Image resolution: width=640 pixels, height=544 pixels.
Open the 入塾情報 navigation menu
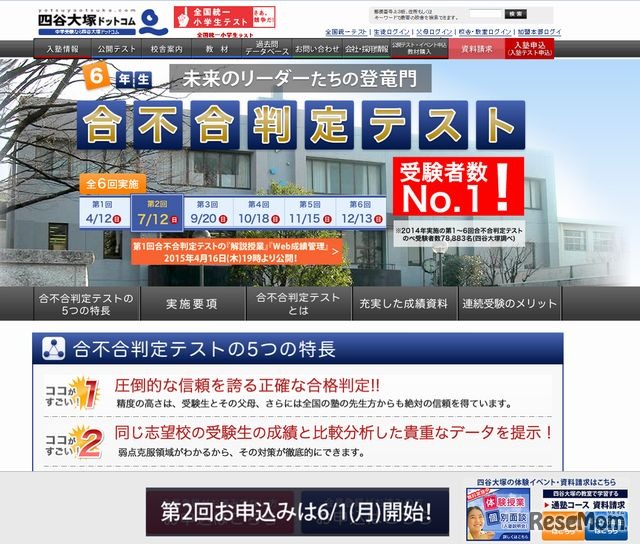point(62,49)
